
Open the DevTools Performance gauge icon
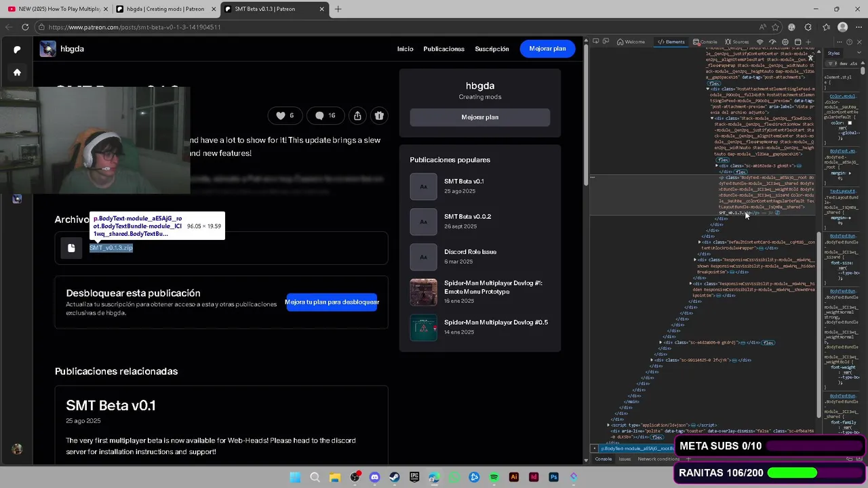coord(772,42)
